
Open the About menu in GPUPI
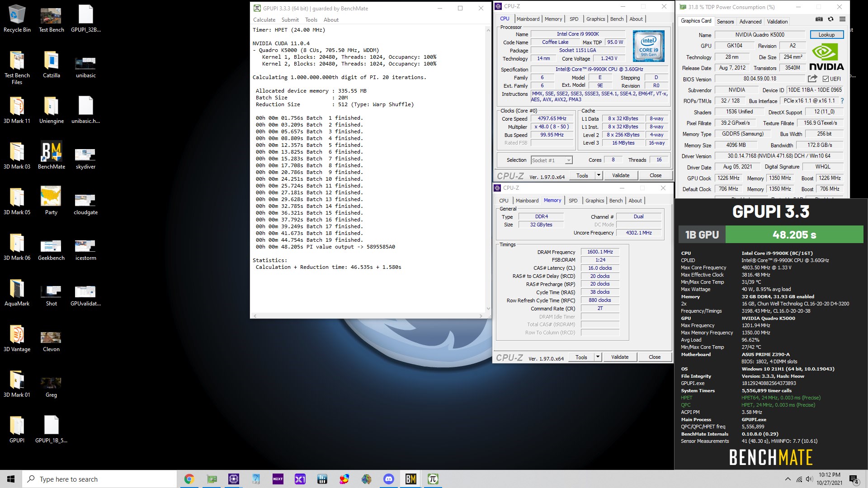coord(331,20)
